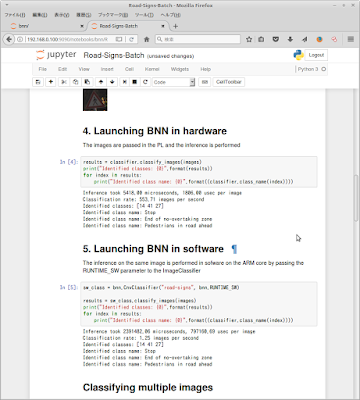360x400 pixels.
Task: Open the Firefox 編集 menu
Action: 40,15
